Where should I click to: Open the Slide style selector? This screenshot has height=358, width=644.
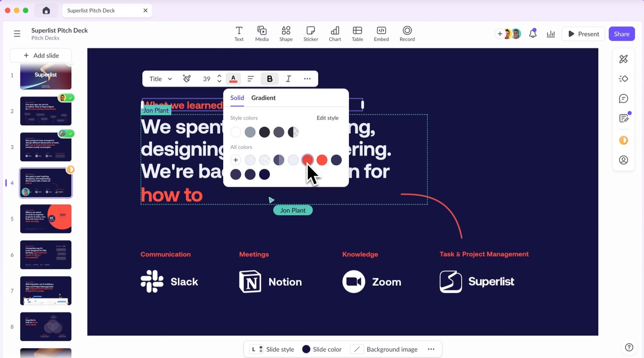pos(272,349)
